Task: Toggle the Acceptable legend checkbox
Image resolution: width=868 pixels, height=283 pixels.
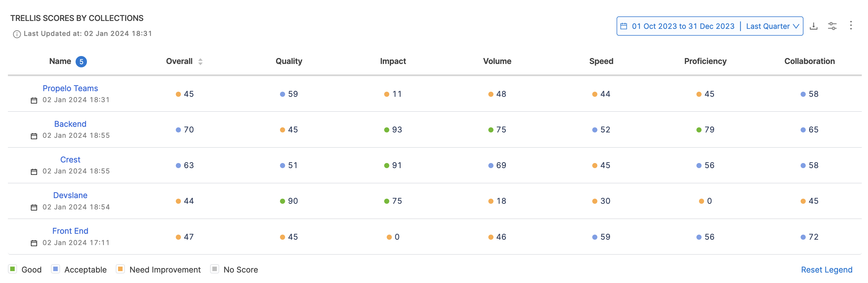Action: [x=55, y=269]
